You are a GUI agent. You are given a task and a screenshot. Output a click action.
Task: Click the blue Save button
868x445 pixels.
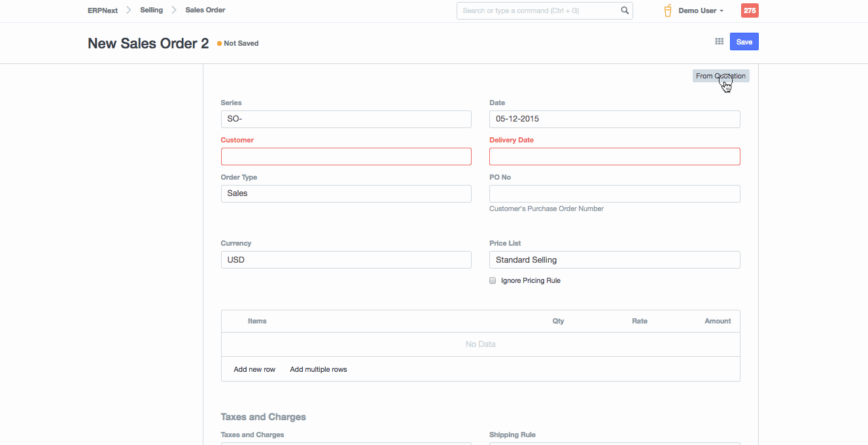point(744,42)
